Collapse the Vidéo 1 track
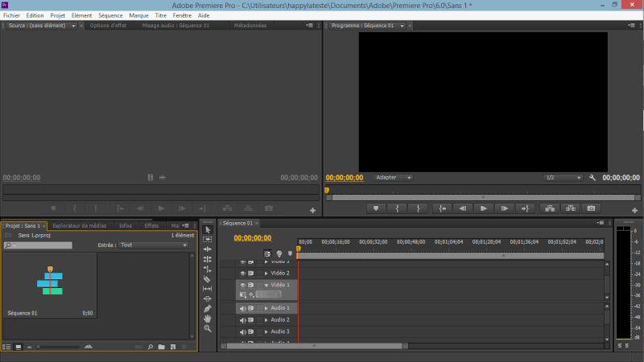Viewport: 644px width, 362px height. click(x=266, y=285)
